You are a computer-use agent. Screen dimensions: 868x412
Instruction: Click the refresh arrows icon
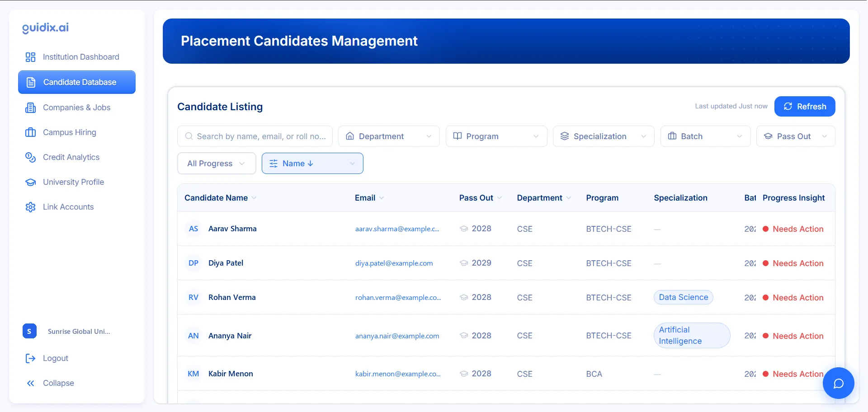tap(788, 106)
